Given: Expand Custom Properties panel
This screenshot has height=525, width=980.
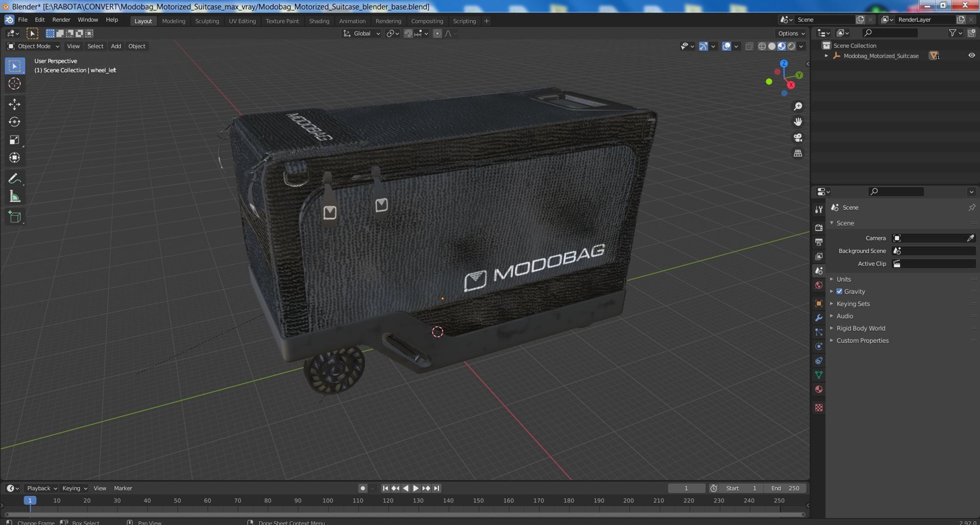Looking at the screenshot, I should [x=862, y=340].
